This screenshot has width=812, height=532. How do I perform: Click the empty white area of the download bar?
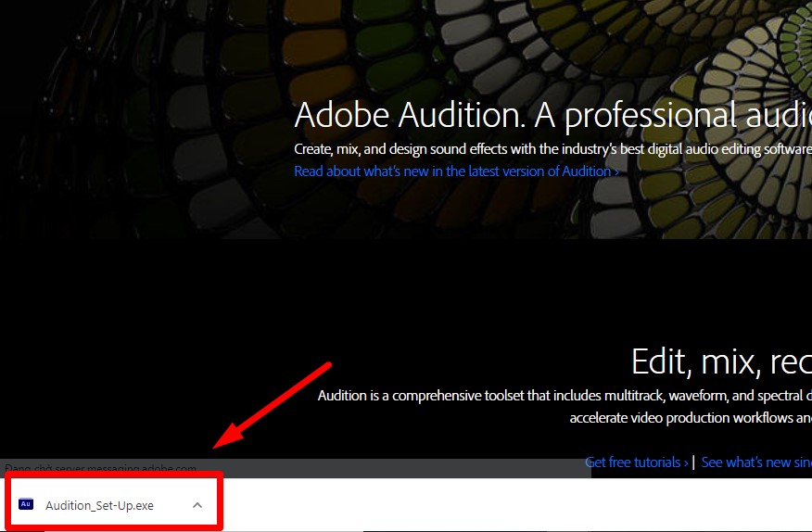[510, 505]
